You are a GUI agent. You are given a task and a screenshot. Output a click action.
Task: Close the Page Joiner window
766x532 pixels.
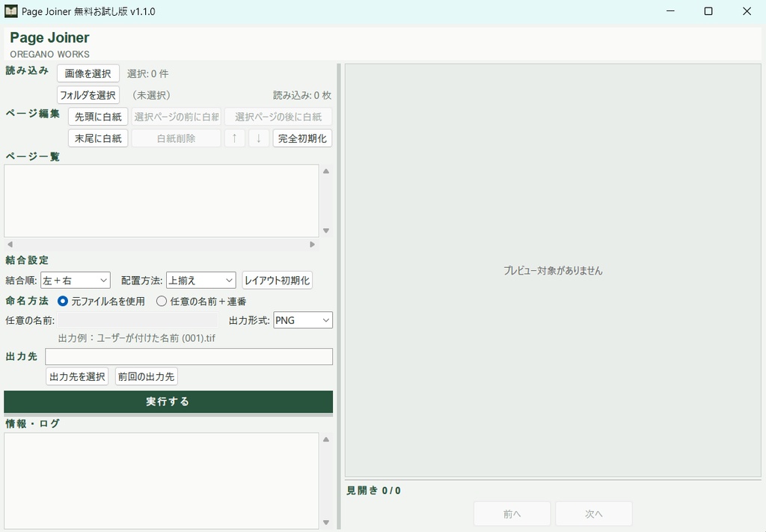click(747, 11)
